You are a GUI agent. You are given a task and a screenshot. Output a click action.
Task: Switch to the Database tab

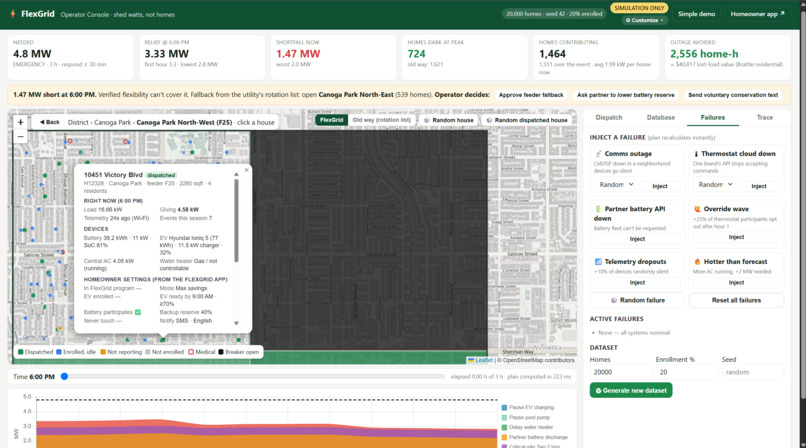[661, 118]
